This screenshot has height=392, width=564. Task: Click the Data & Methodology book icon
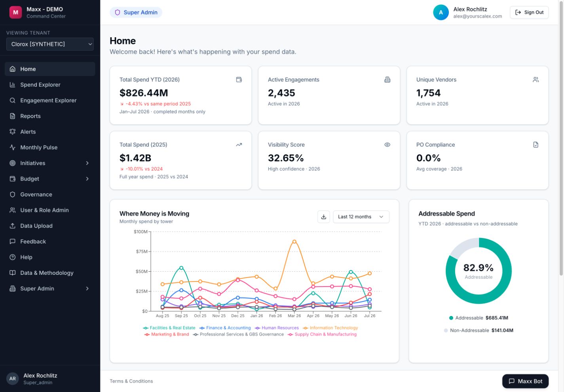pyautogui.click(x=13, y=273)
